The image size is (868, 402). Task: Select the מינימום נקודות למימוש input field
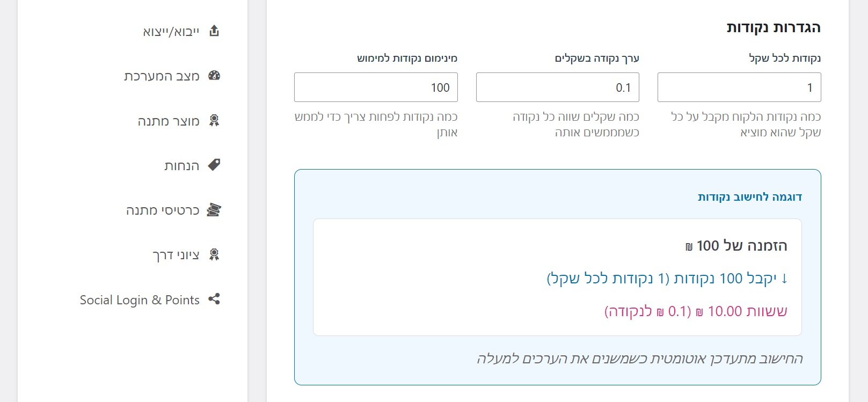click(376, 87)
